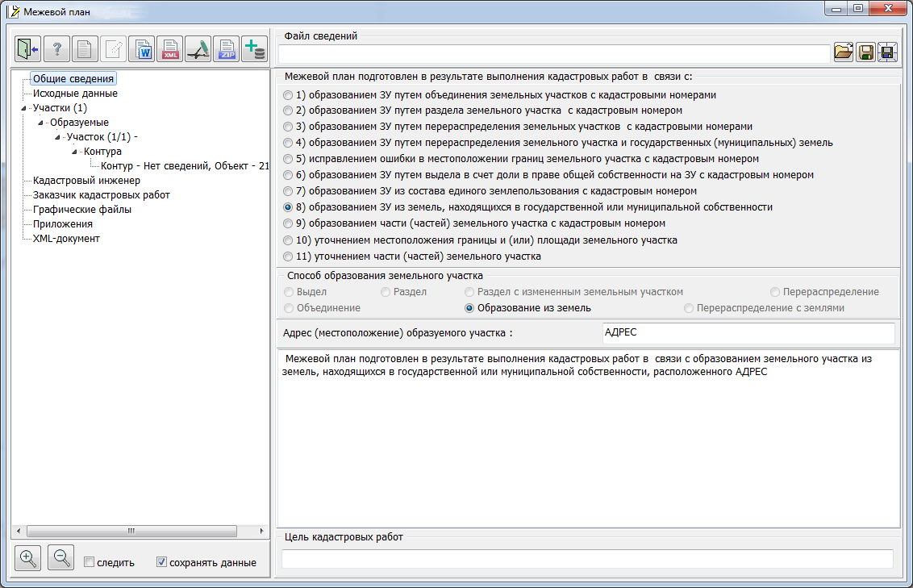Image resolution: width=913 pixels, height=588 pixels.
Task: Click the green plus database icon
Action: click(255, 49)
